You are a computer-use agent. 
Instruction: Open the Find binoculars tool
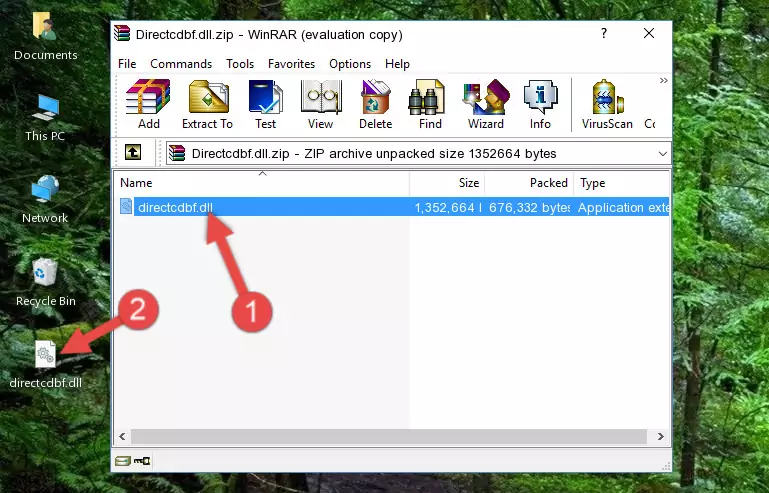pyautogui.click(x=430, y=104)
